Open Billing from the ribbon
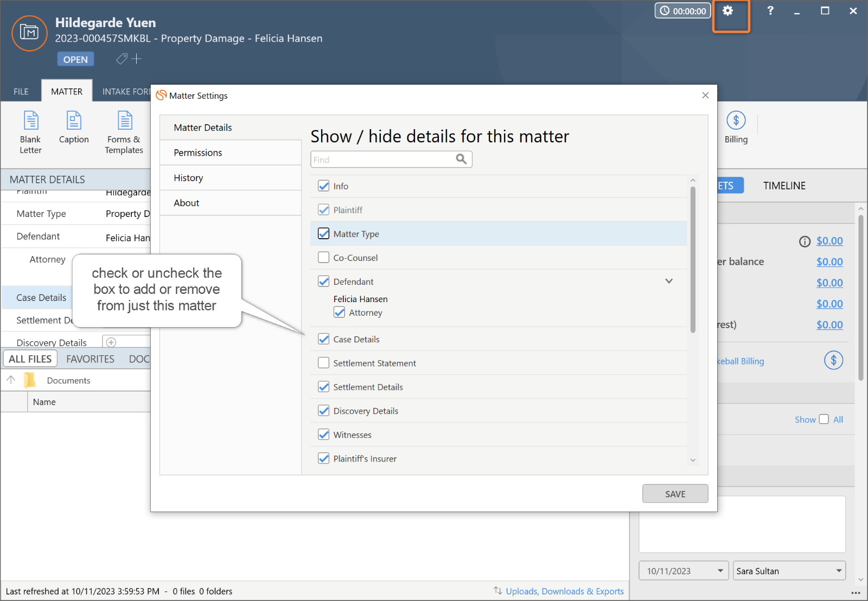868x601 pixels. point(736,128)
